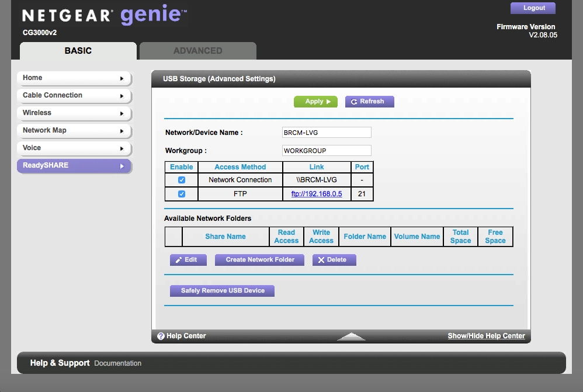Click the Refresh button
Screen dimensions: 583x392
[x=370, y=102]
